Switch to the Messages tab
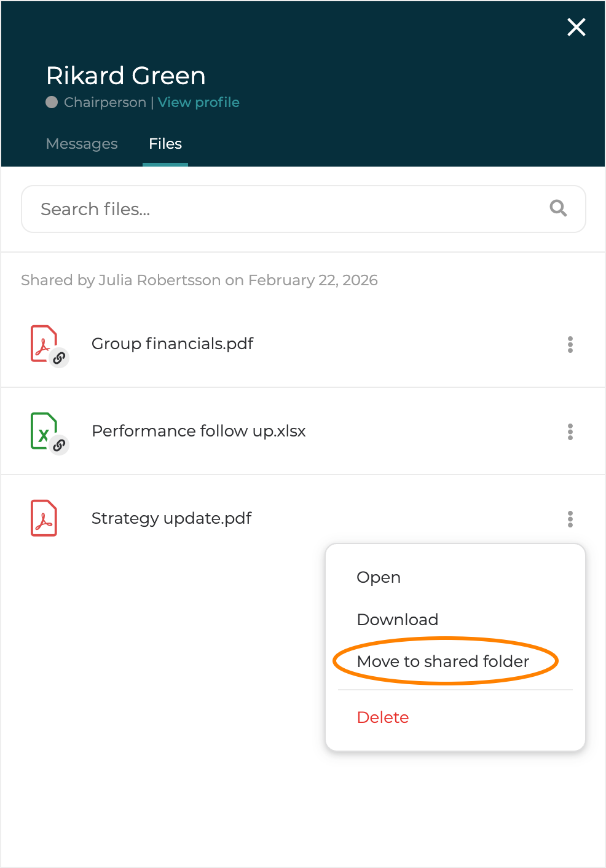 click(x=82, y=144)
